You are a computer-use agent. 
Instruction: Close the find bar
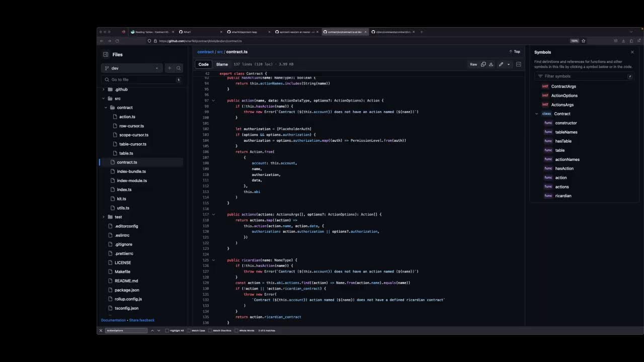click(101, 330)
